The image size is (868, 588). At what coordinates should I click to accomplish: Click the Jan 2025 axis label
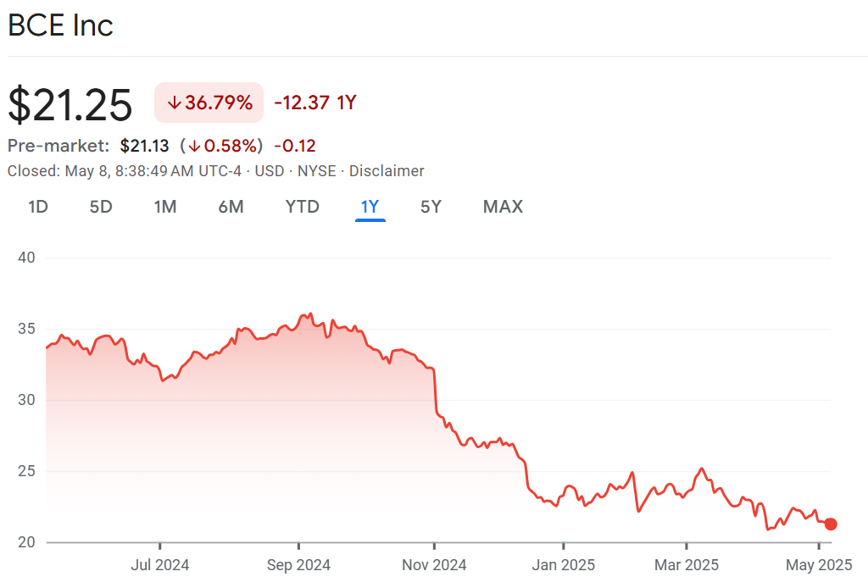pyautogui.click(x=563, y=564)
